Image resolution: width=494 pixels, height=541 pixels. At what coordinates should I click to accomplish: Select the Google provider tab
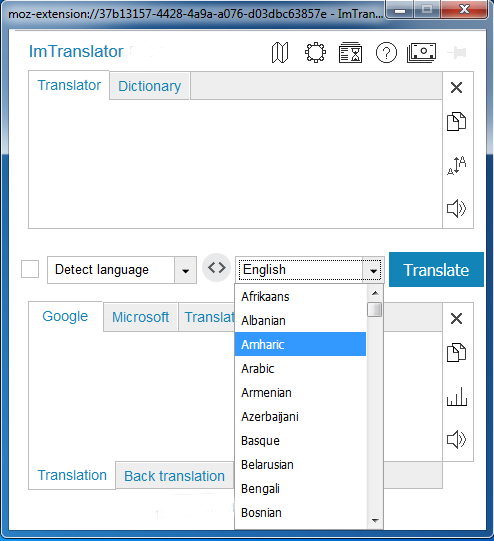[65, 316]
